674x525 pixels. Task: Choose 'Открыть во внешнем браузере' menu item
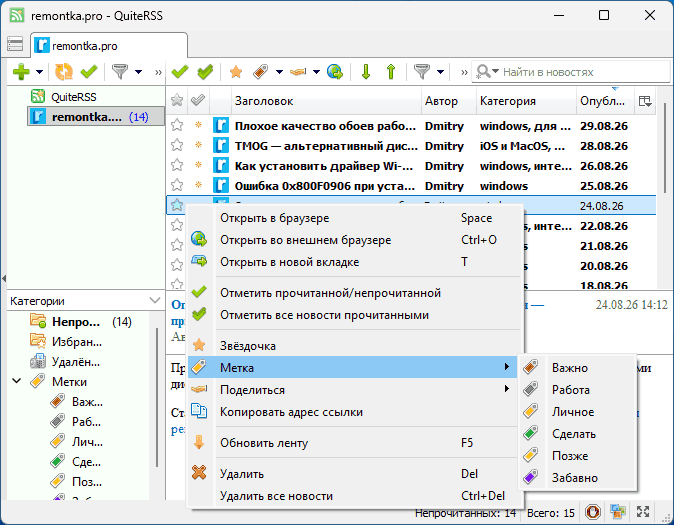(x=355, y=240)
